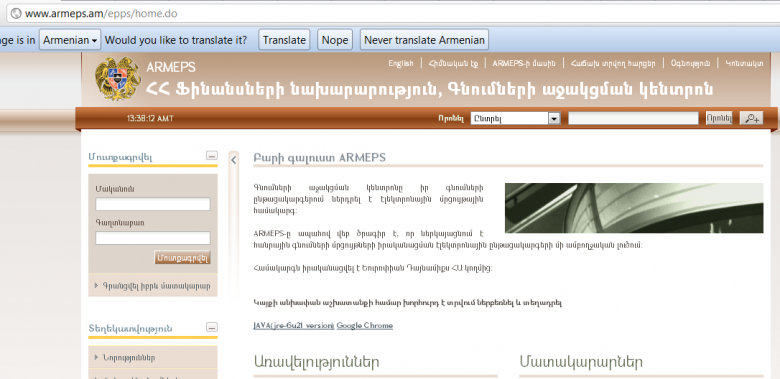
Task: Open the Ընտրել search category dropdown
Action: (515, 118)
